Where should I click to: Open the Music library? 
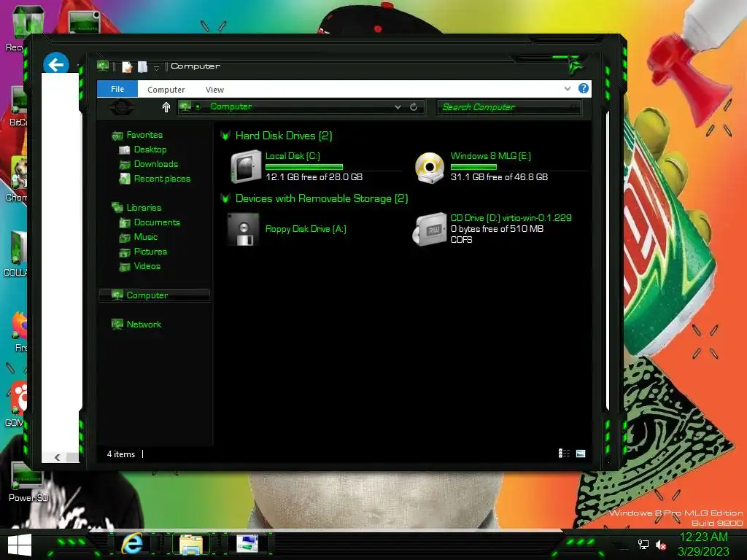146,237
